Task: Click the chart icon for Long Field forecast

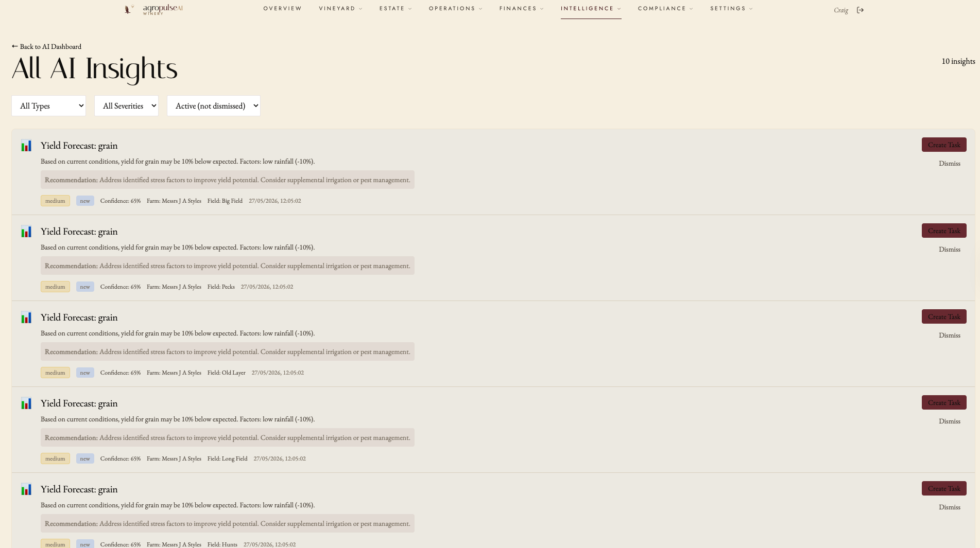Action: coord(26,403)
